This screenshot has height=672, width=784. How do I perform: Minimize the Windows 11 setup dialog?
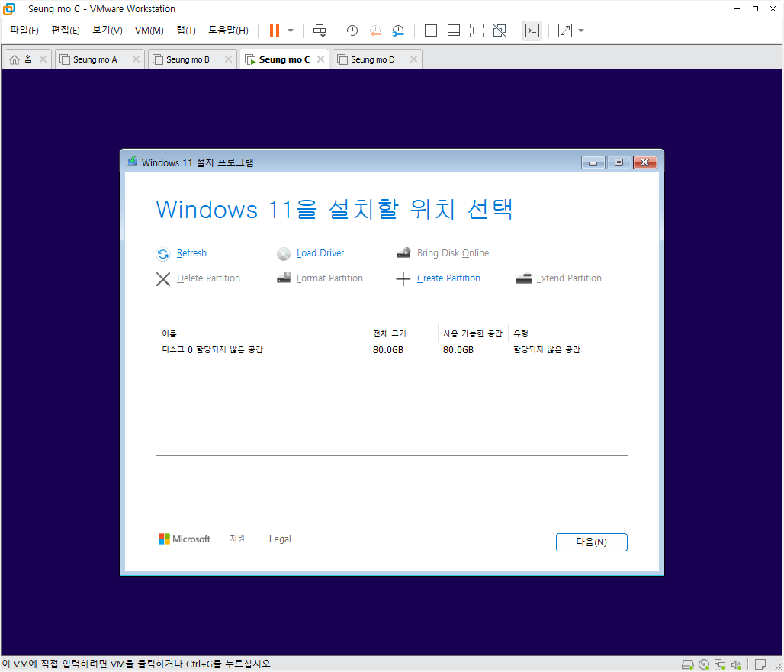point(593,162)
